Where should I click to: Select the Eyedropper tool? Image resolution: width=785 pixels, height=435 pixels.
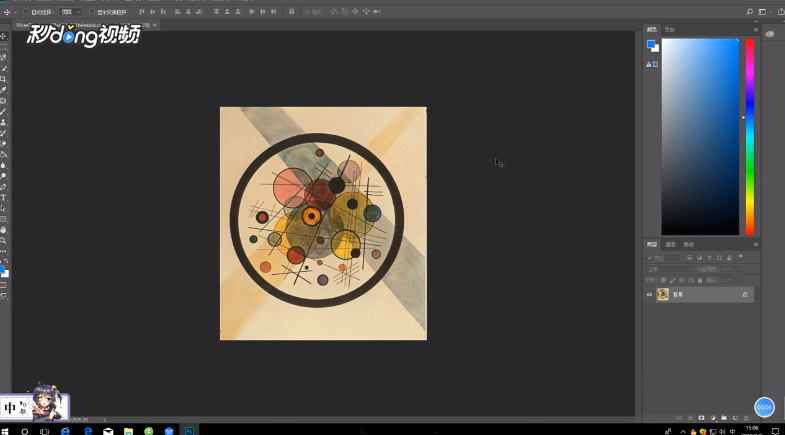4,90
